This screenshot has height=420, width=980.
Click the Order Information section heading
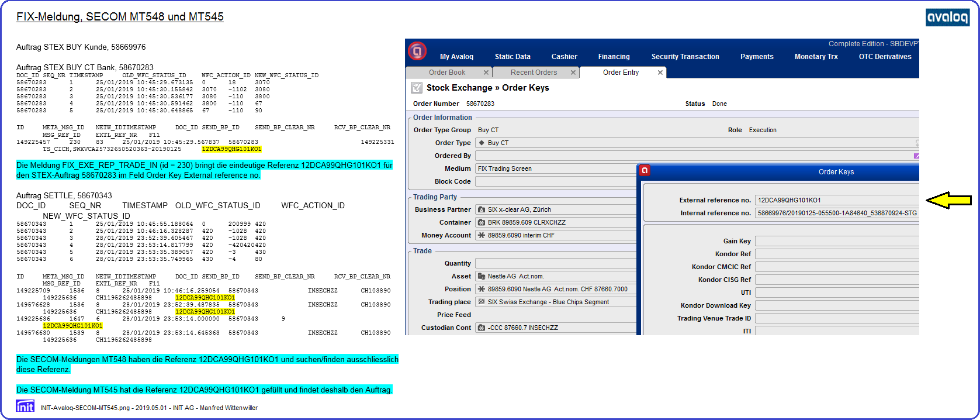pos(442,118)
